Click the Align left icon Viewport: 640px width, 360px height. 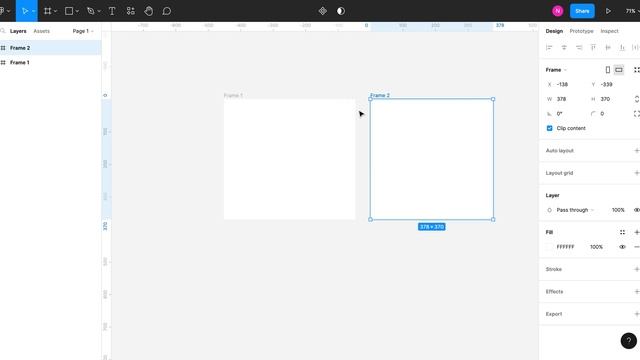[x=549, y=48]
